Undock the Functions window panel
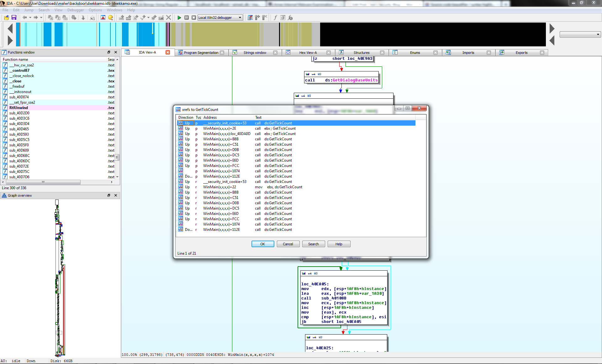Screen dimensions: 602x364 tap(109, 52)
